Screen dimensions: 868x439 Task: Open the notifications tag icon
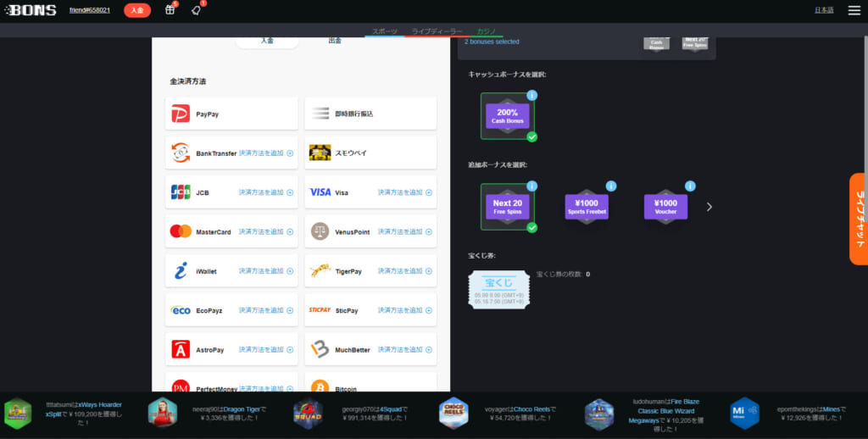(196, 10)
